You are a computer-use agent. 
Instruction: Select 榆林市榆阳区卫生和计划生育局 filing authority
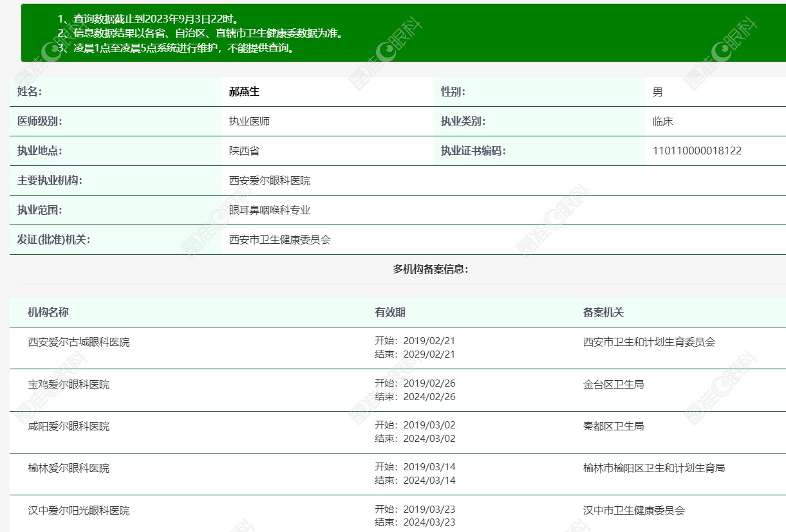[x=654, y=468]
